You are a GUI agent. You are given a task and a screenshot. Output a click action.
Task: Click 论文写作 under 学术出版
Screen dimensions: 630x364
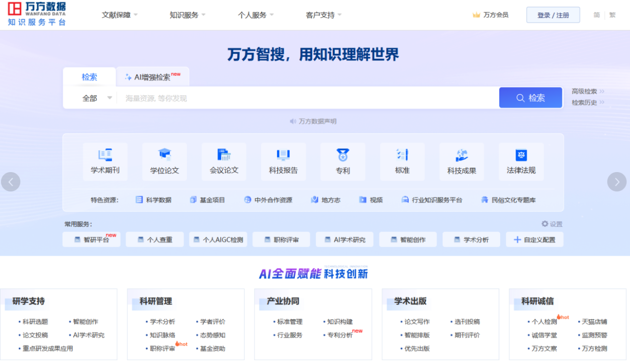pyautogui.click(x=417, y=322)
